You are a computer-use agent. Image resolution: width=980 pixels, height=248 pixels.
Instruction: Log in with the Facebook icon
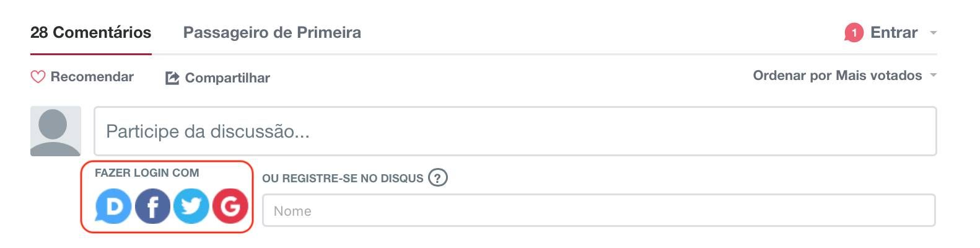coord(152,206)
